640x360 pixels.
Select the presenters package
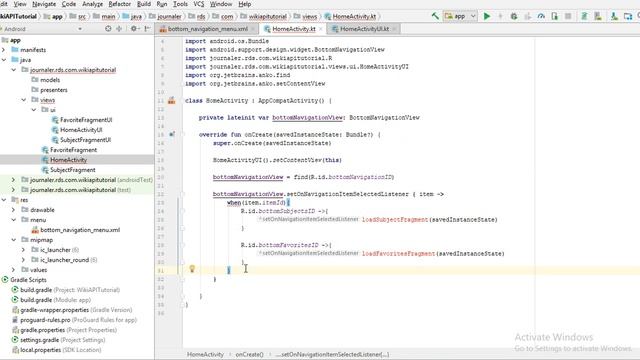coord(53,90)
